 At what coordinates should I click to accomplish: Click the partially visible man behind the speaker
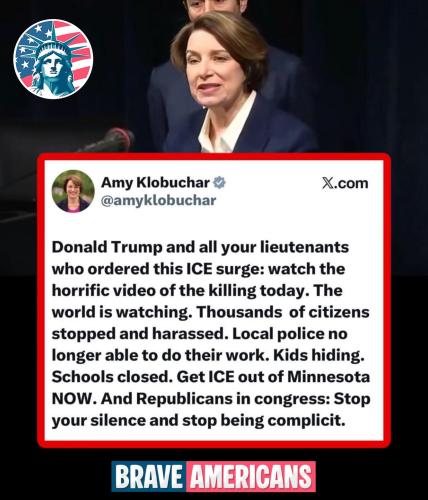tap(217, 8)
